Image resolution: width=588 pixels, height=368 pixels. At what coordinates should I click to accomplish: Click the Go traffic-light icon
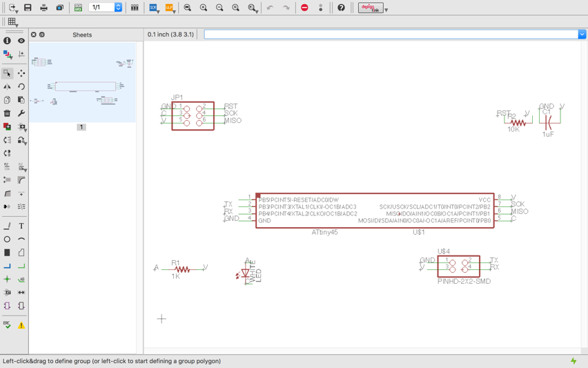click(321, 8)
